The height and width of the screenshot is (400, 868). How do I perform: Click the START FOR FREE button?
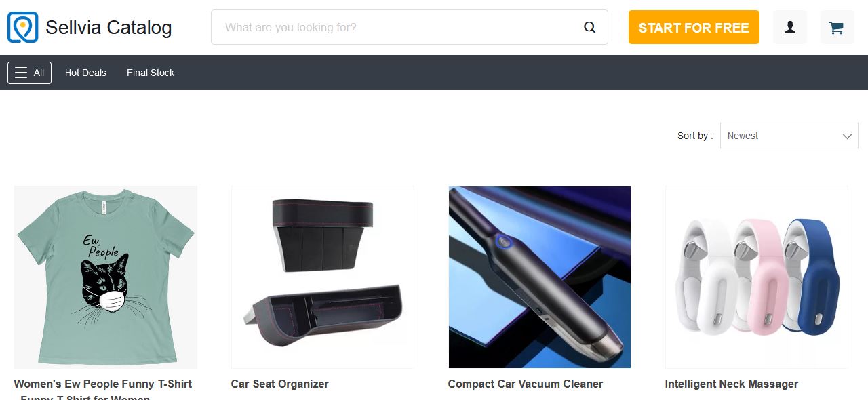694,27
